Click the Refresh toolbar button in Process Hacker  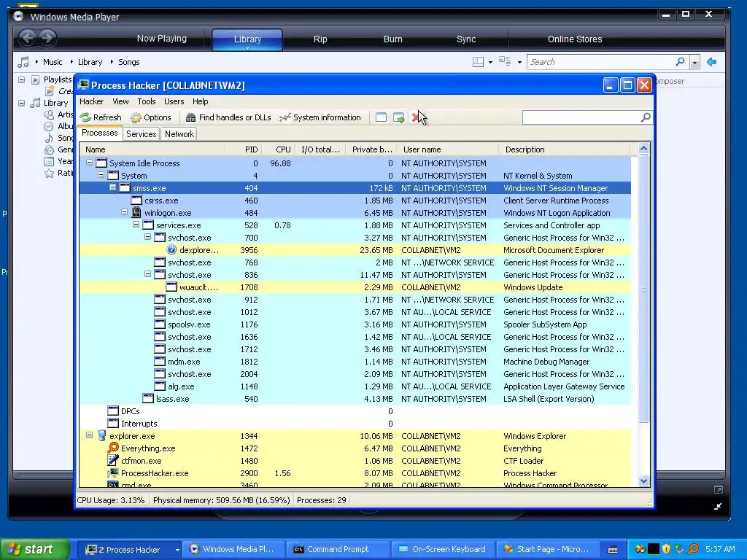pos(101,117)
